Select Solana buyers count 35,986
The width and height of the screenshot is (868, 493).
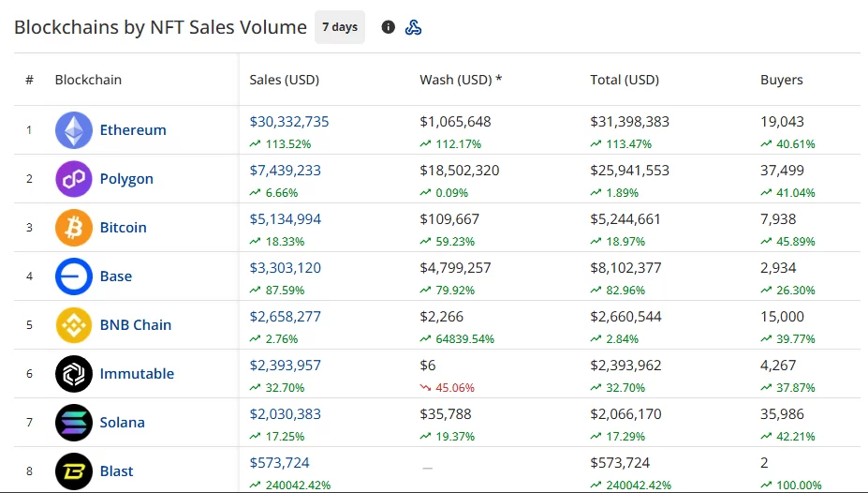tap(782, 414)
